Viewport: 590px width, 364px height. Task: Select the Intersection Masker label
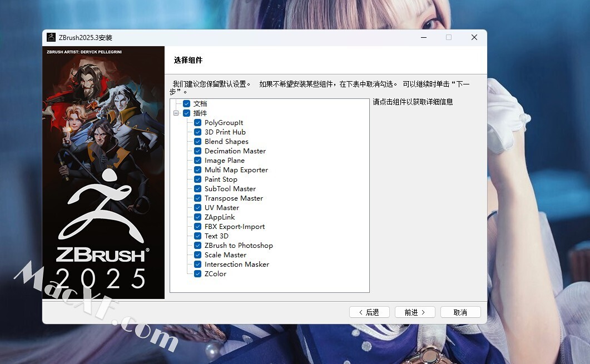tap(237, 265)
